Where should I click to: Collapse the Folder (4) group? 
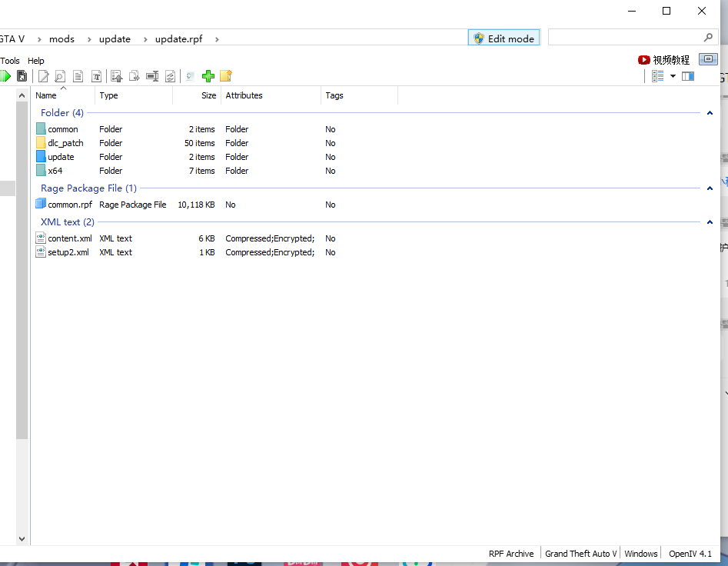(x=710, y=113)
